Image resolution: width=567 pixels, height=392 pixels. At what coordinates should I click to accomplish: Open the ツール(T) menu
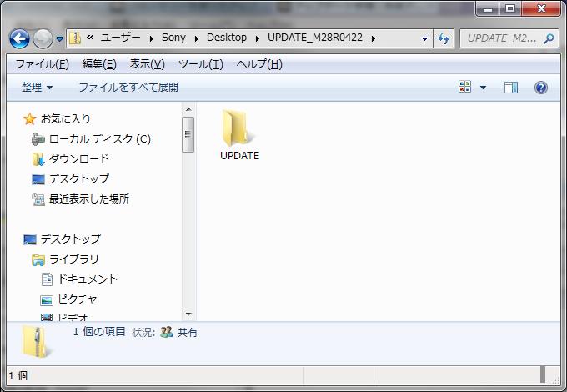200,64
